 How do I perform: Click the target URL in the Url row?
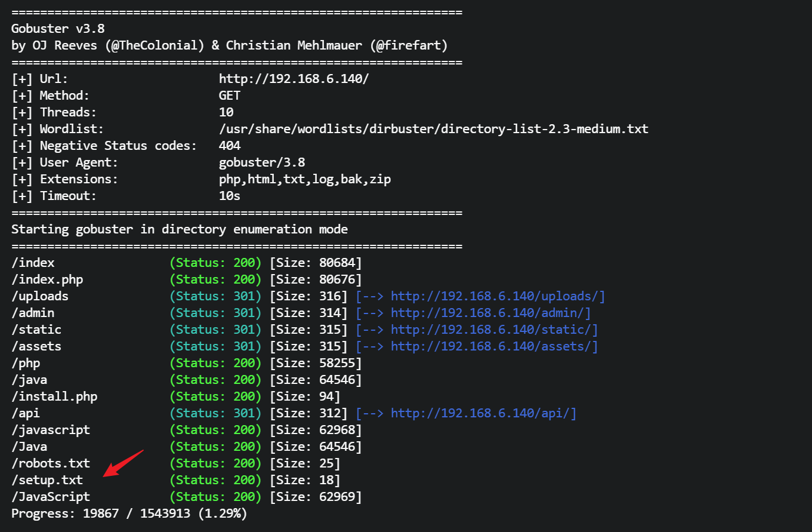[x=294, y=79]
